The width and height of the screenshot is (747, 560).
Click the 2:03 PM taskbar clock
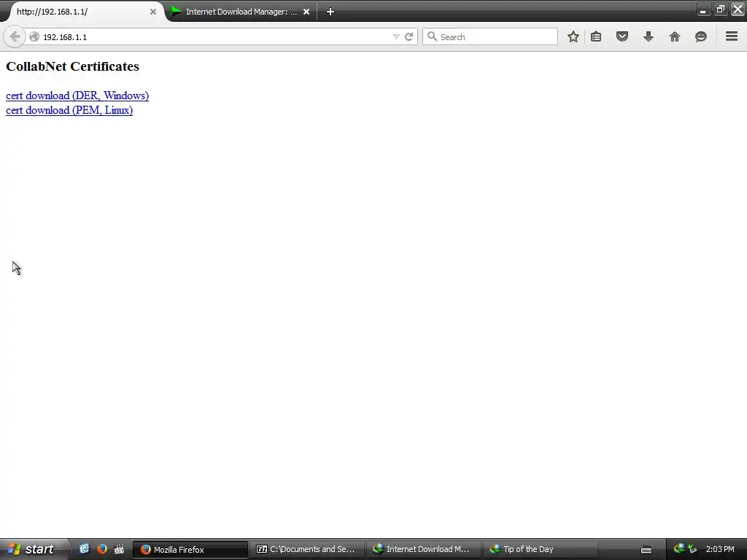(720, 549)
